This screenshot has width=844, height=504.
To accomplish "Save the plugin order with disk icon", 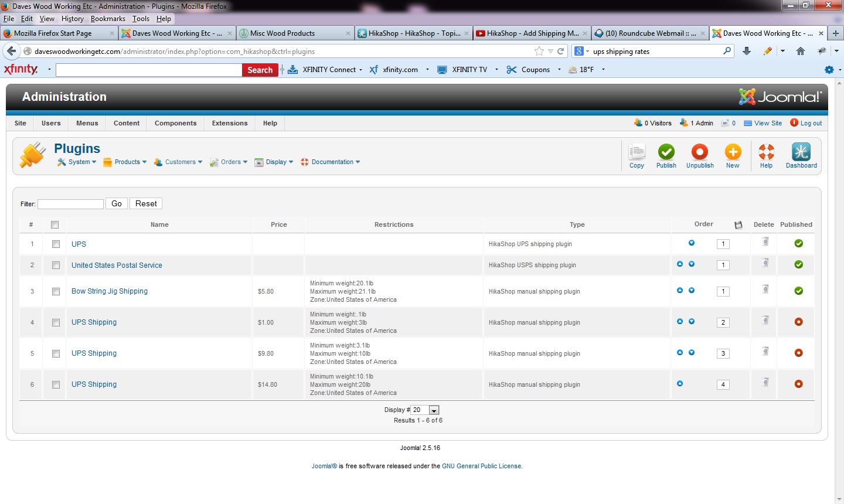I will pos(738,225).
